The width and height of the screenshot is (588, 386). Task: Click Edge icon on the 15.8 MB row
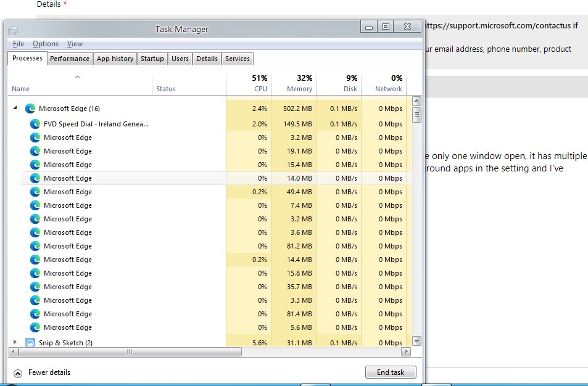(35, 273)
